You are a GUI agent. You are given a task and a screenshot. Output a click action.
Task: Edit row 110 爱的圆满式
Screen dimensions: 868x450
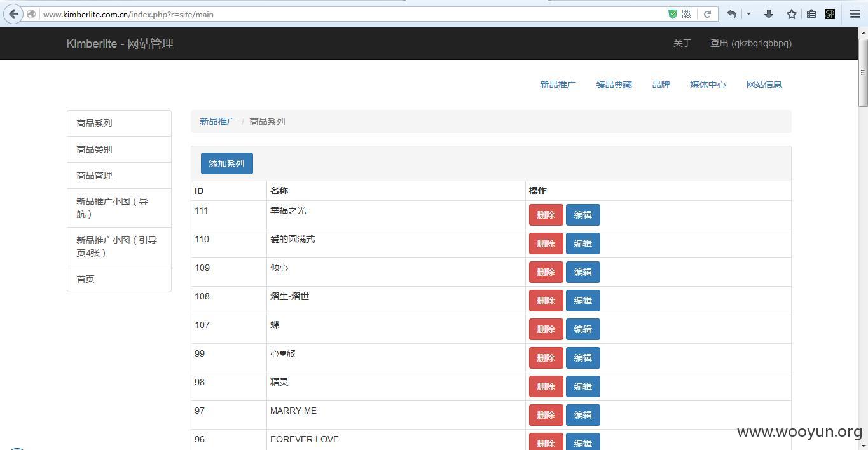(x=583, y=243)
